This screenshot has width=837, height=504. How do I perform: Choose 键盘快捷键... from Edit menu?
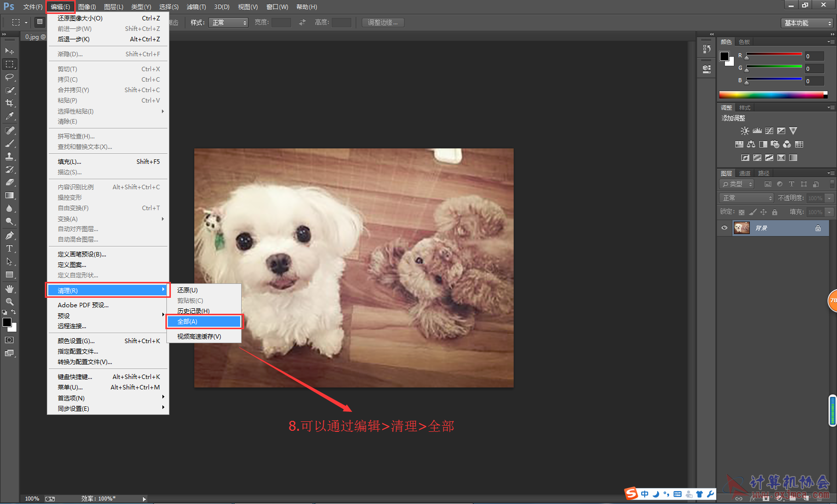point(108,377)
